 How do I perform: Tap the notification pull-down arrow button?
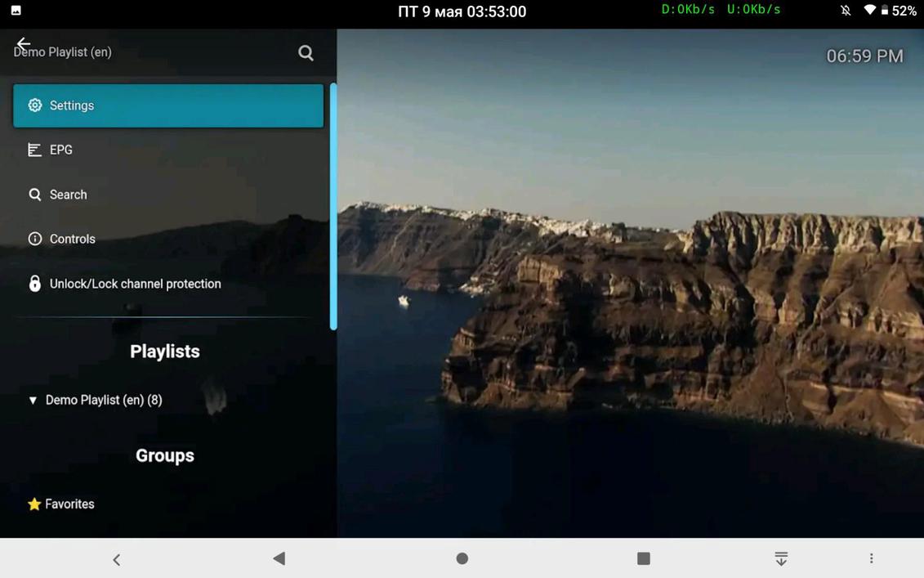pyautogui.click(x=781, y=558)
